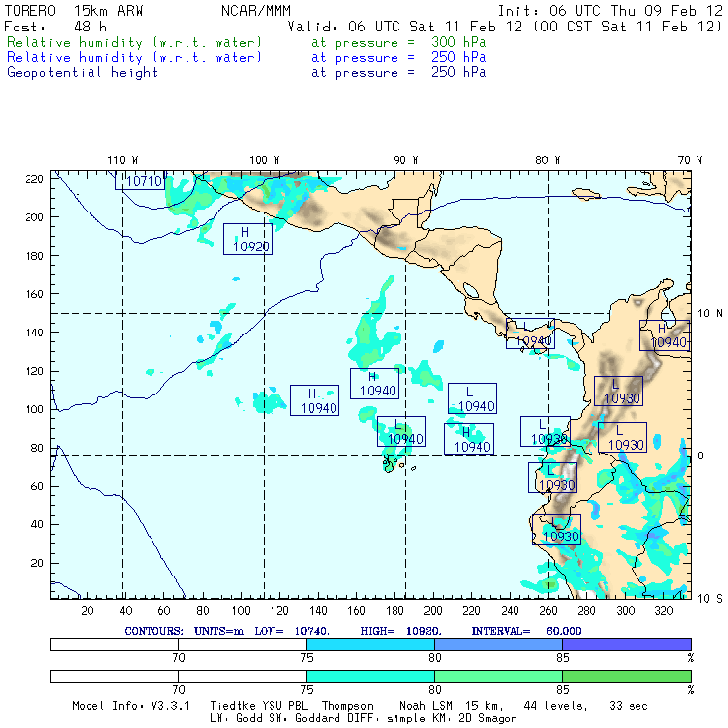Click the '85' label under the lower colorbar
This screenshot has height=728, width=728.
tap(563, 690)
